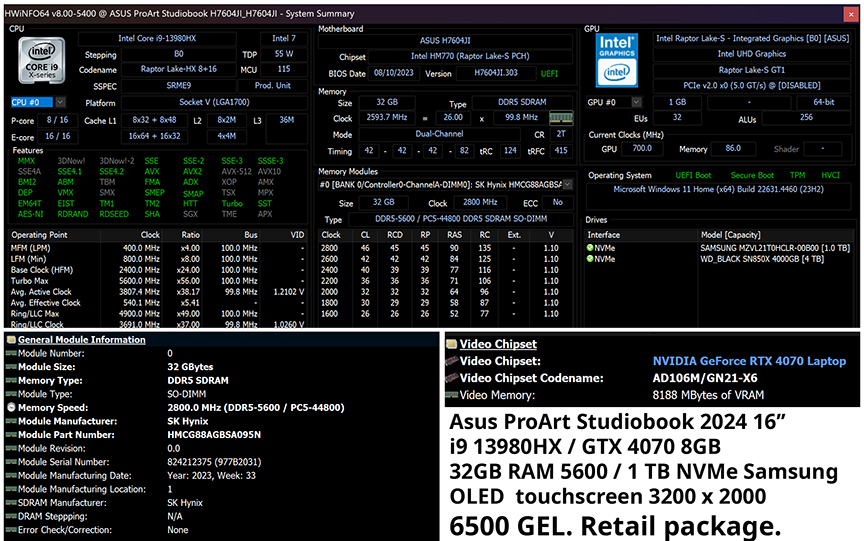Click the green UEFI label beside BIOS version

coord(550,73)
